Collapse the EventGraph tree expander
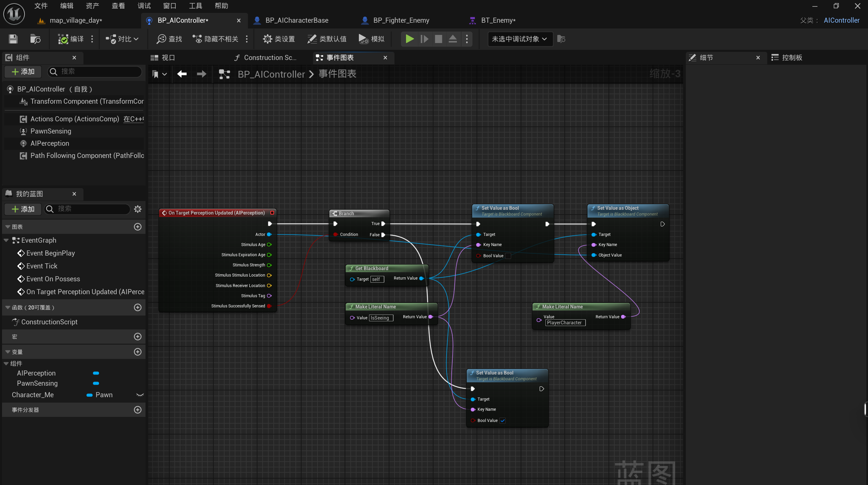868x485 pixels. pos(6,240)
